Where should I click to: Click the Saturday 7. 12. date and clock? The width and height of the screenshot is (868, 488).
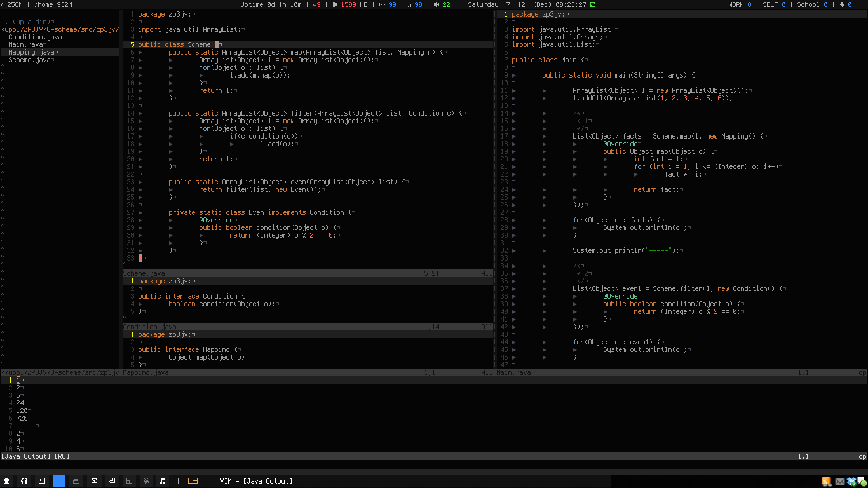[x=527, y=4]
